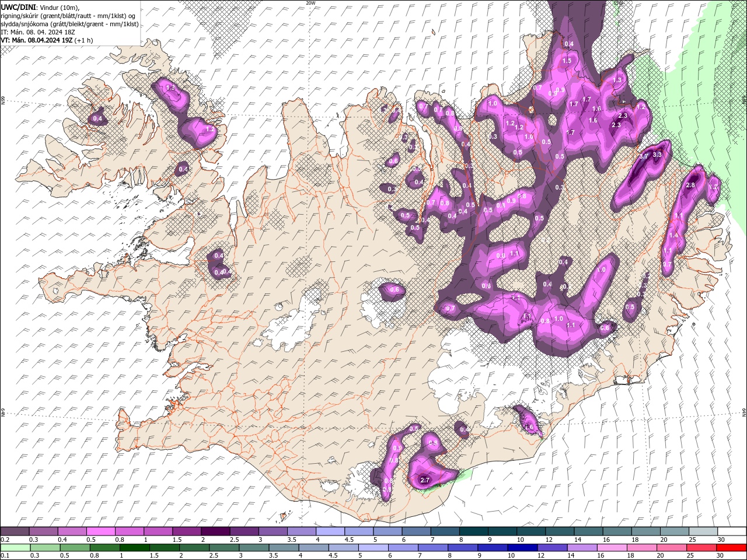Click the palest green 0.1 rain legend swatch

15,548
